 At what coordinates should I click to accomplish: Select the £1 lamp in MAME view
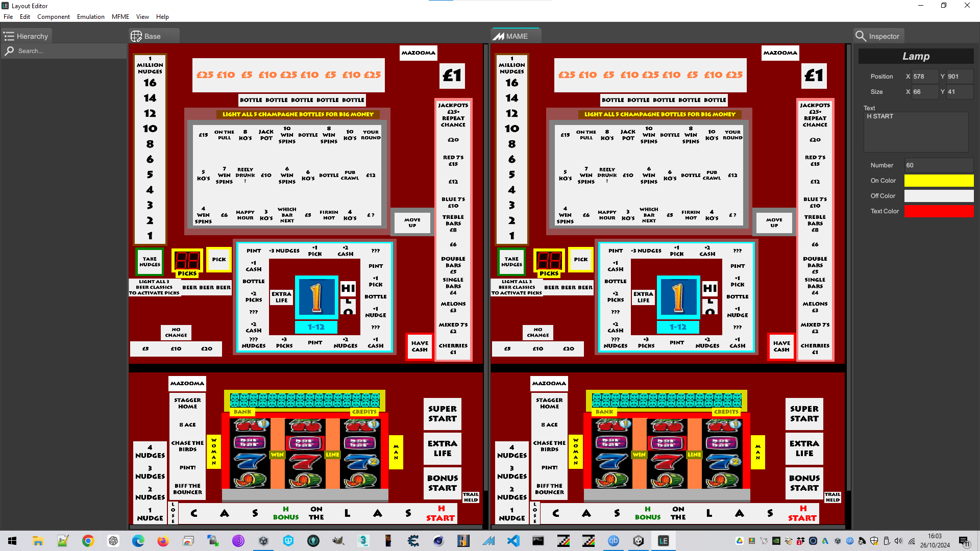click(x=814, y=76)
